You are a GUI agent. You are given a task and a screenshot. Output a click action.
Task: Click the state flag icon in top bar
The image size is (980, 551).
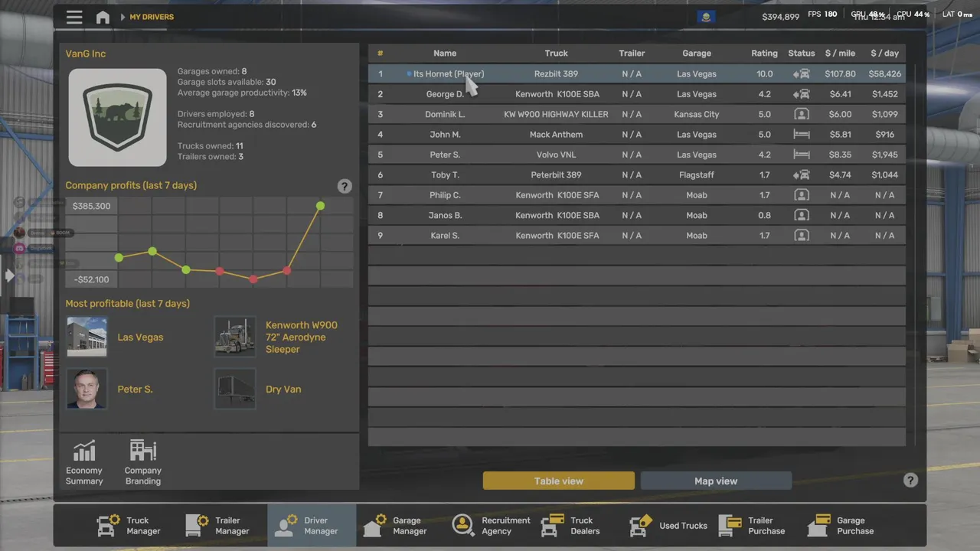pos(706,16)
